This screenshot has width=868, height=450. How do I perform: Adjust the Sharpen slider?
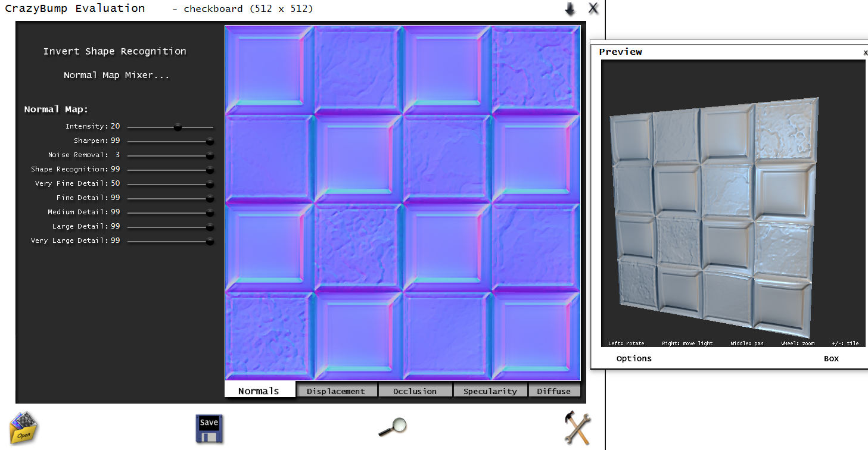(x=170, y=141)
